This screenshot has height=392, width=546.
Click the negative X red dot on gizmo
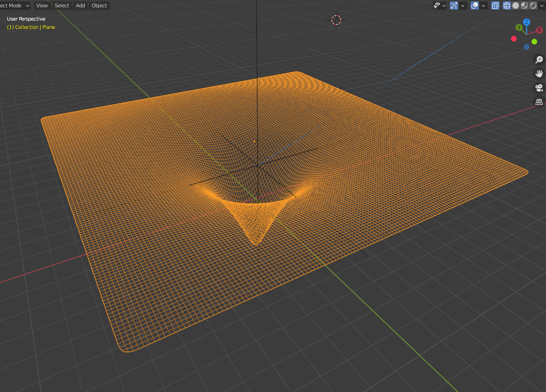tap(514, 39)
